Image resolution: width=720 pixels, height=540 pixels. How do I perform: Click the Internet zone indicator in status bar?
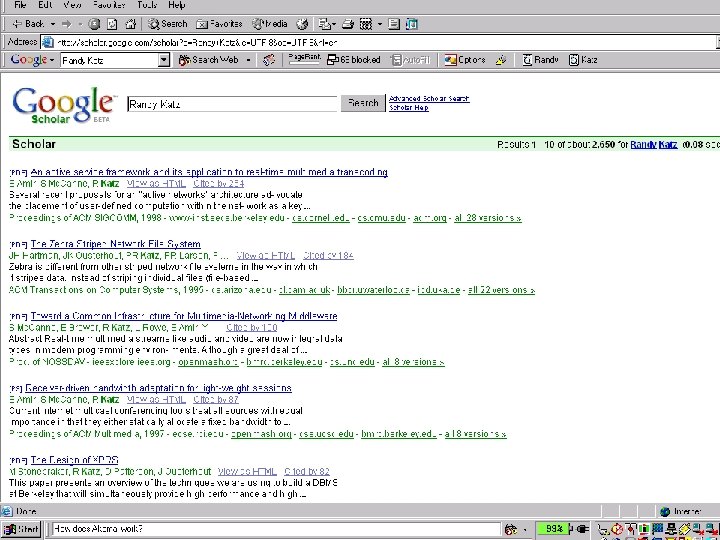681,511
